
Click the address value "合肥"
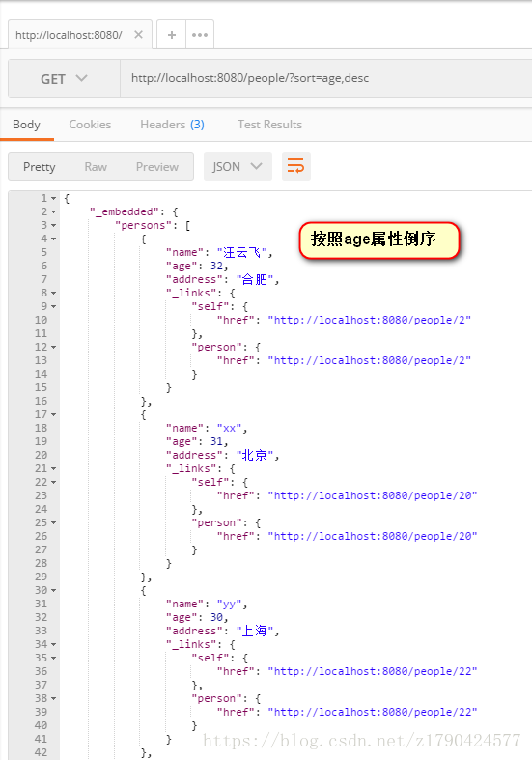254,279
